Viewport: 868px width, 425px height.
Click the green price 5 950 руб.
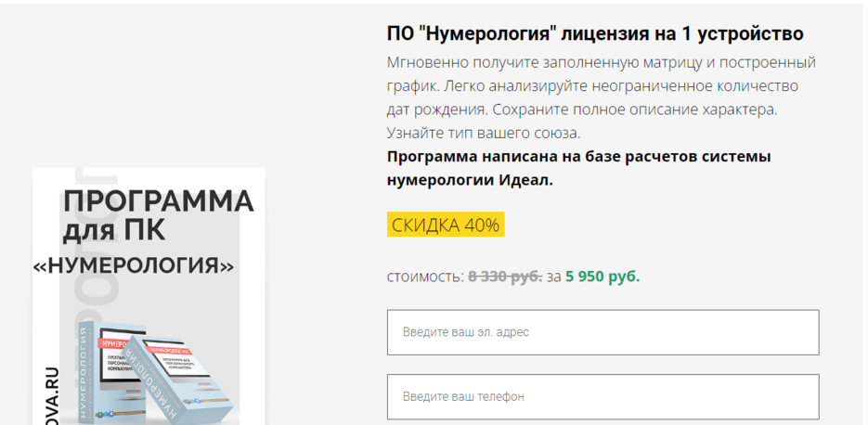click(602, 277)
